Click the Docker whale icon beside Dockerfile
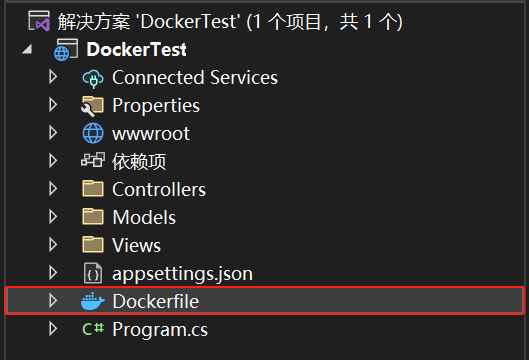This screenshot has height=360, width=529. pos(93,301)
